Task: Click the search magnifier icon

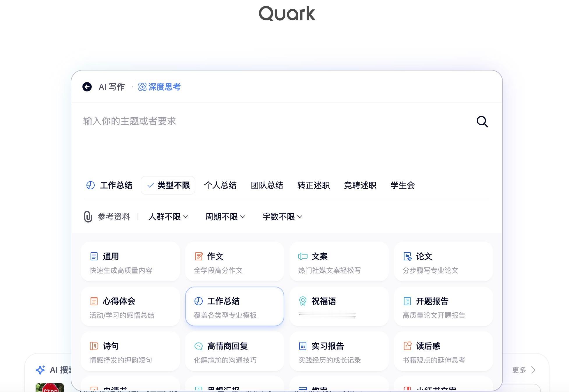Action: point(482,121)
